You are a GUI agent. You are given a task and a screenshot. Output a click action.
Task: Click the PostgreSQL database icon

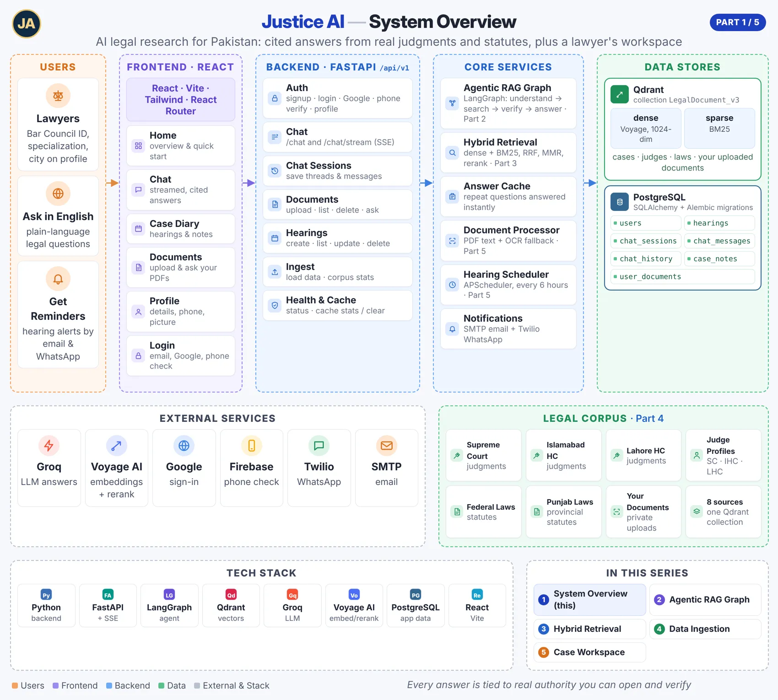click(x=619, y=202)
